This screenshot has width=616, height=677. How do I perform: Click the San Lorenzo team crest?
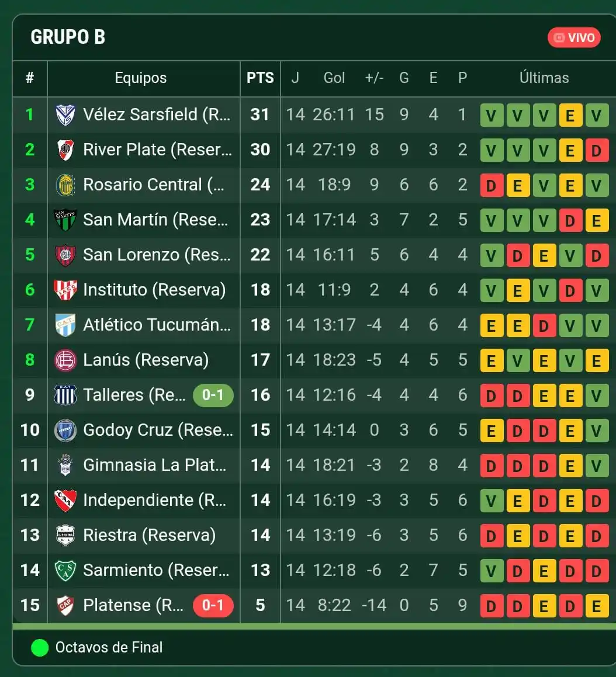65,255
